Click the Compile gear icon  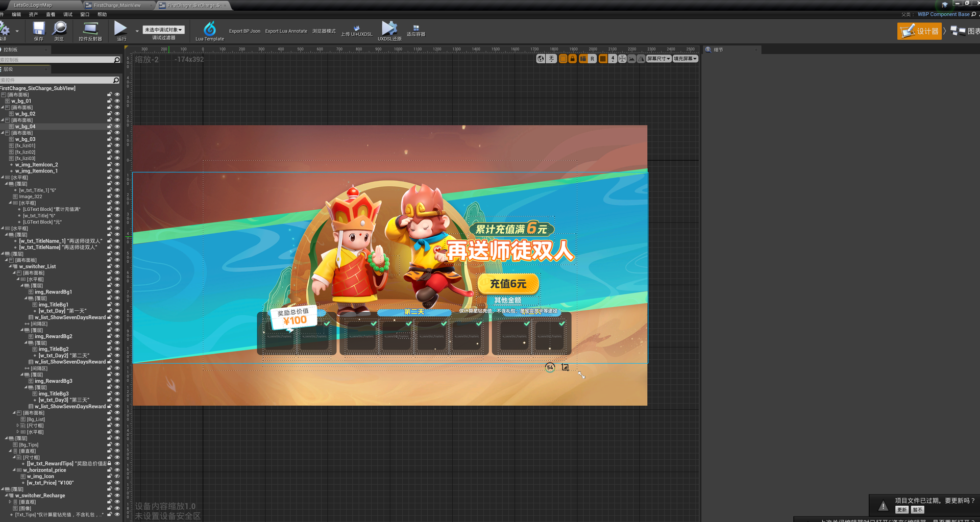click(5, 29)
